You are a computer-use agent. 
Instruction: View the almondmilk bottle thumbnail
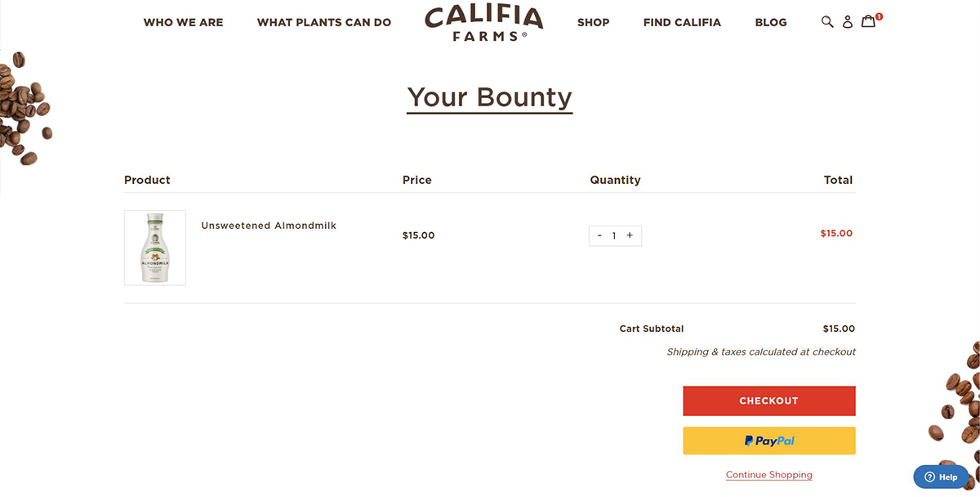(155, 248)
